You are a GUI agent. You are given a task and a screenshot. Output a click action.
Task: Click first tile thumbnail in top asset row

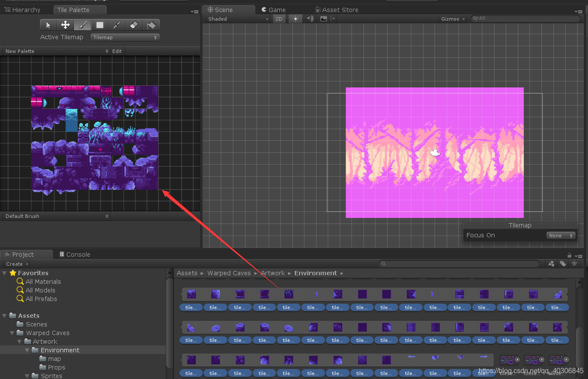pyautogui.click(x=191, y=294)
